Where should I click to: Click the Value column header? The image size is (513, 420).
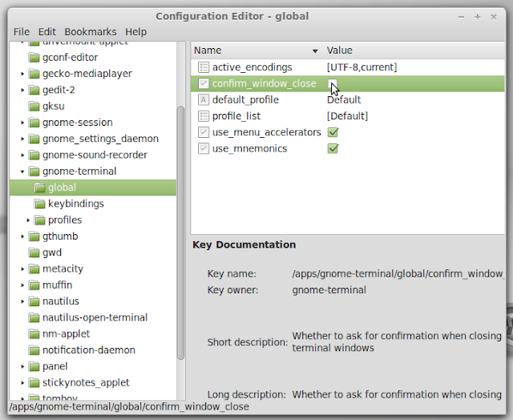tap(414, 50)
